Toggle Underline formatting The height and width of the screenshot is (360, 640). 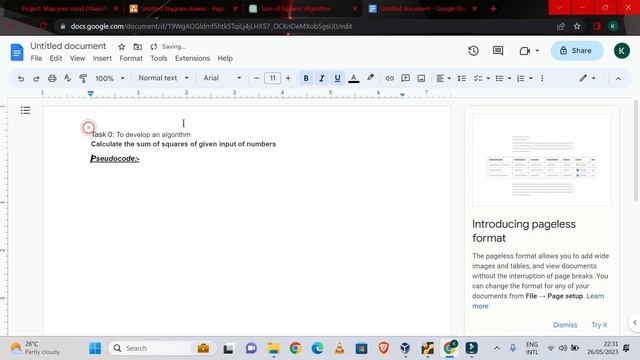click(x=337, y=78)
